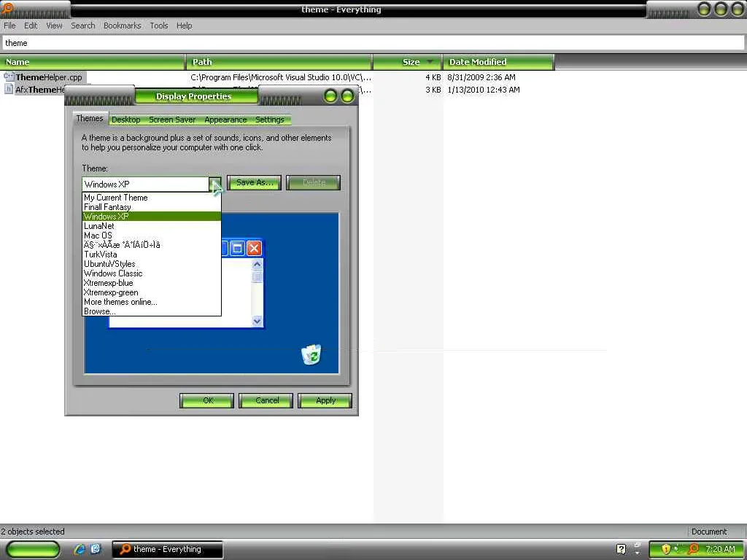
Task: Click the Document status bar text
Action: [709, 532]
